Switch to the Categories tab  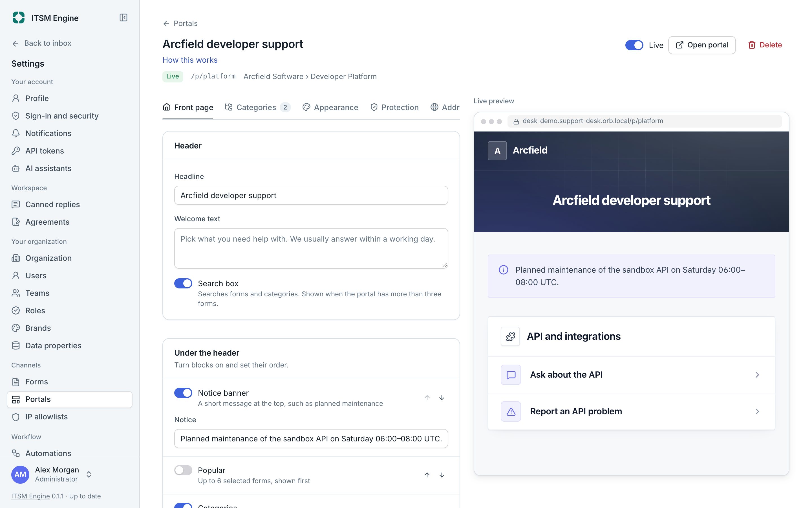point(257,107)
